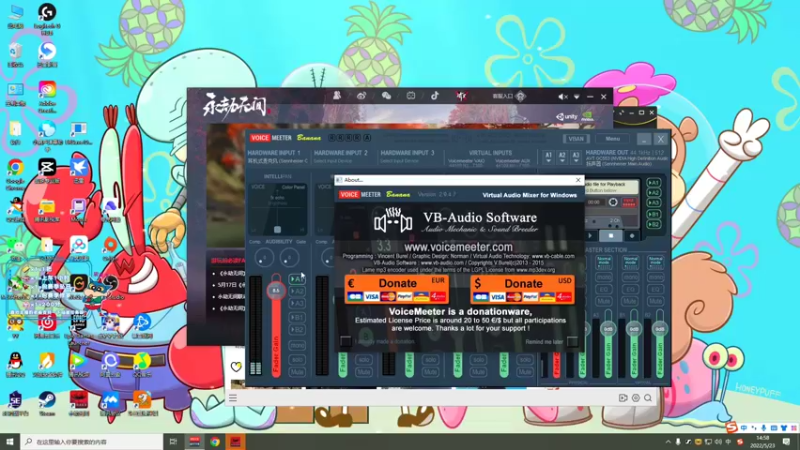Click Windows taskbar search box

pyautogui.click(x=92, y=442)
